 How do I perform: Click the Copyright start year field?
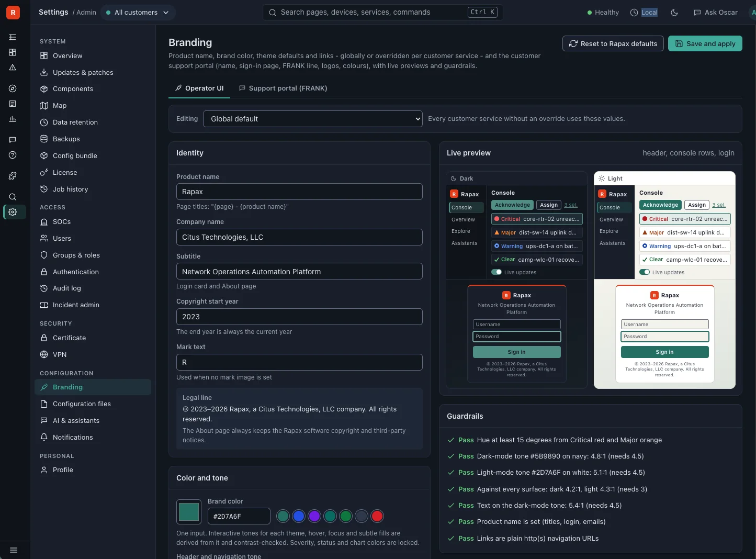pyautogui.click(x=299, y=317)
